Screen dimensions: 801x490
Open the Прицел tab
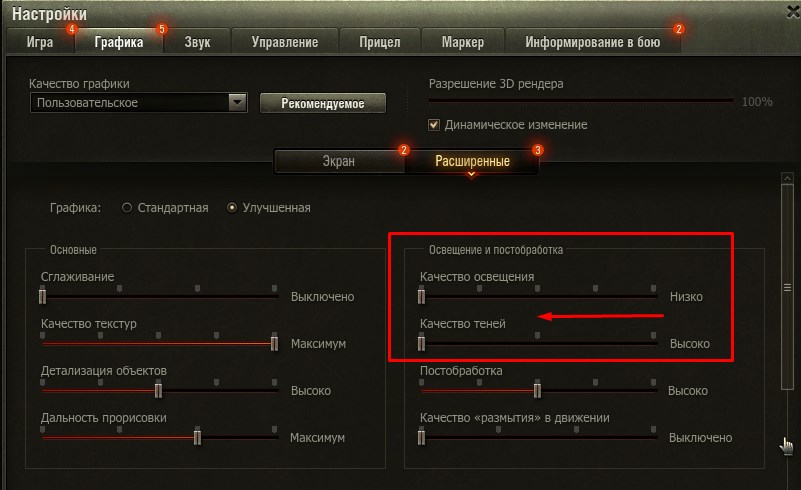tap(380, 42)
